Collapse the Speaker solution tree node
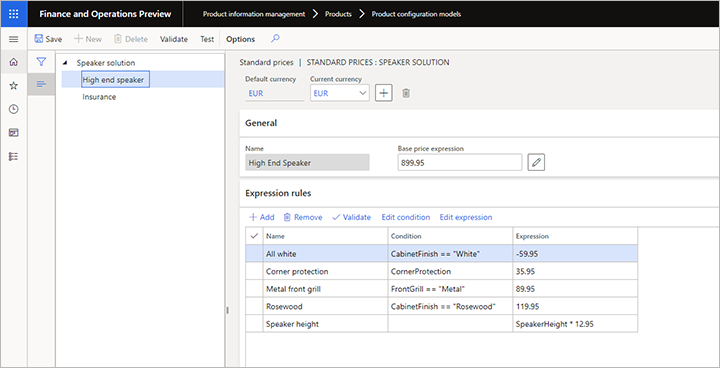The width and height of the screenshot is (720, 368). tap(64, 63)
